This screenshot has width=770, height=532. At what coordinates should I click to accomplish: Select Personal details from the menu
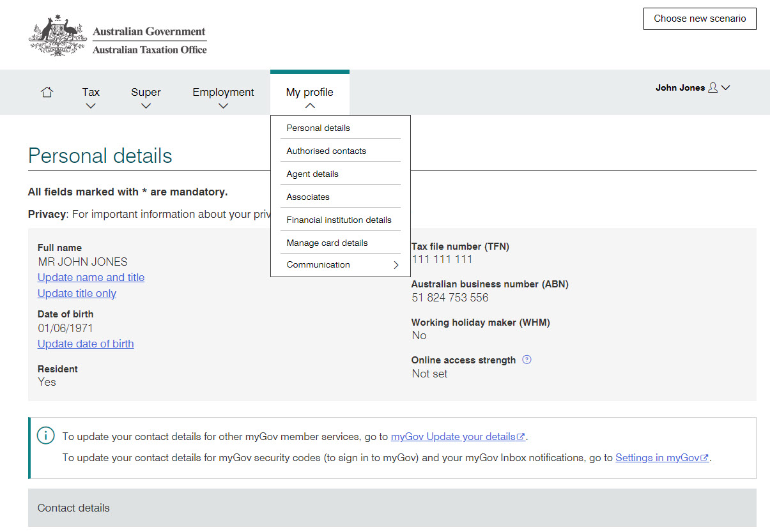tap(318, 128)
